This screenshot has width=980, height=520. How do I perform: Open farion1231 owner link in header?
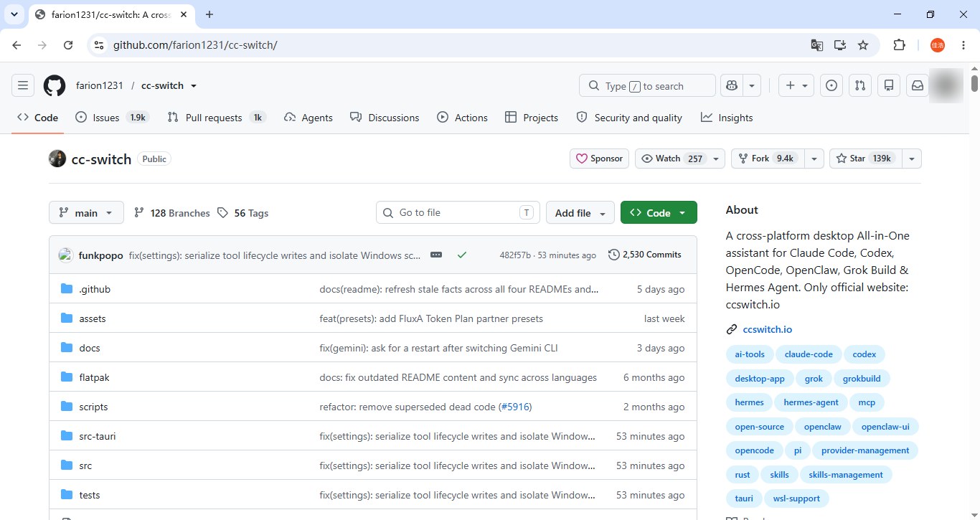(x=100, y=85)
